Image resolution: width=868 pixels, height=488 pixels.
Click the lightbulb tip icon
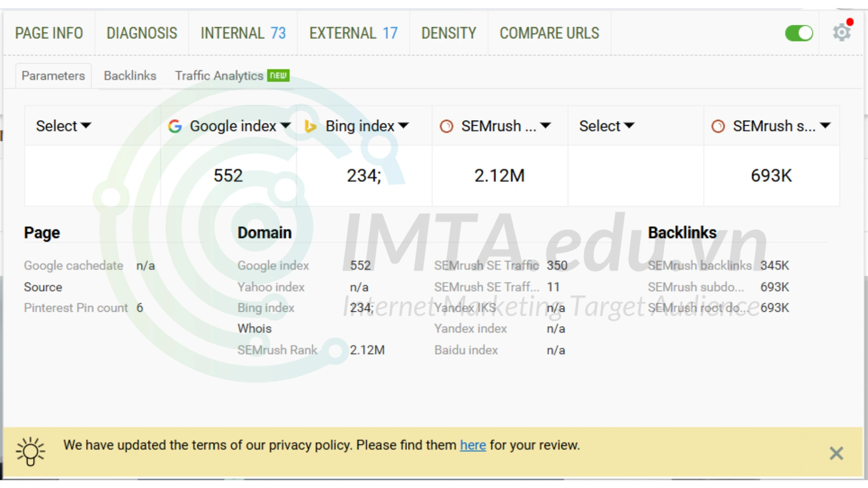tap(30, 451)
